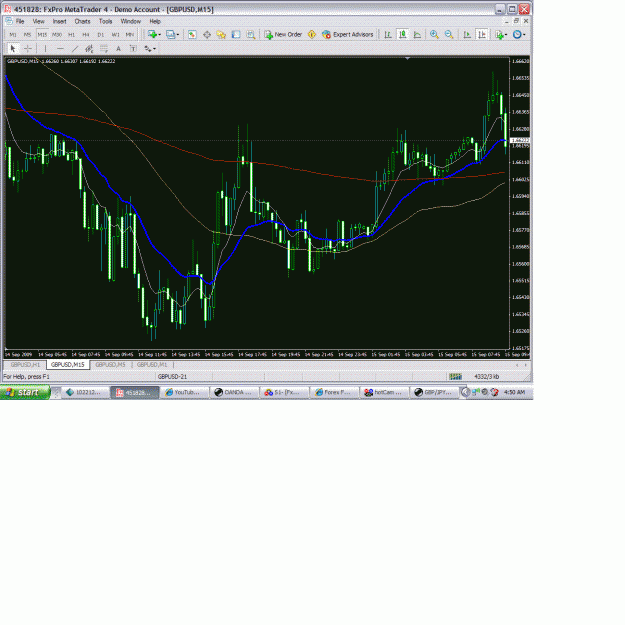Screen dimensions: 625x625
Task: Select the crosshair tool
Action: tap(28, 49)
